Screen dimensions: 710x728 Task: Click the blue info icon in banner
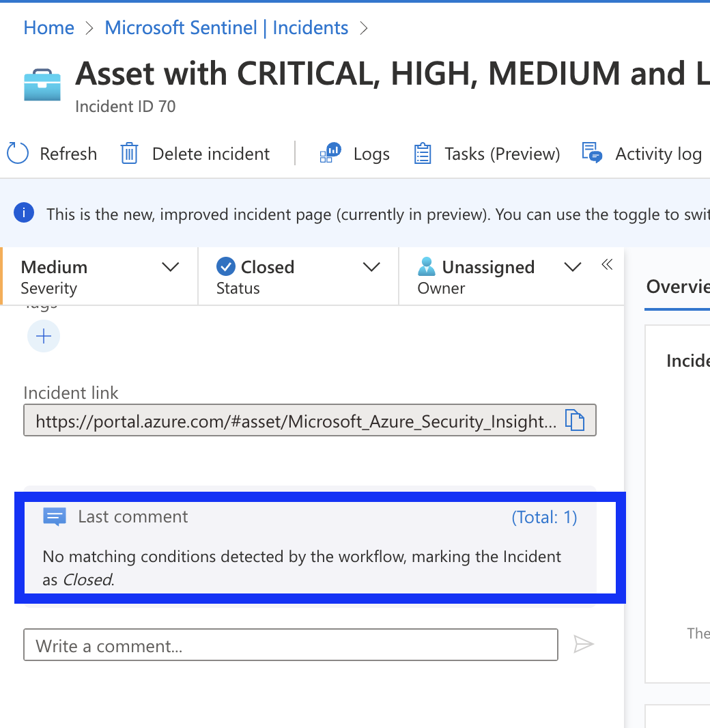click(x=24, y=213)
